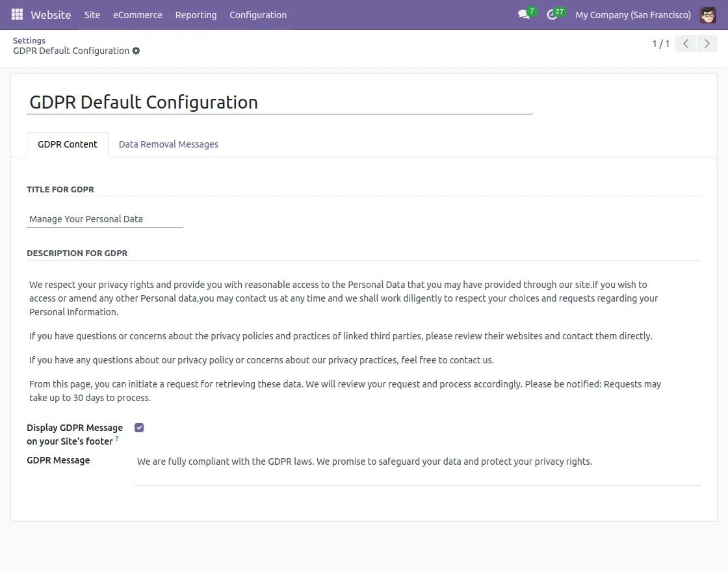Open the user avatar menu
This screenshot has height=572, width=728.
click(709, 14)
